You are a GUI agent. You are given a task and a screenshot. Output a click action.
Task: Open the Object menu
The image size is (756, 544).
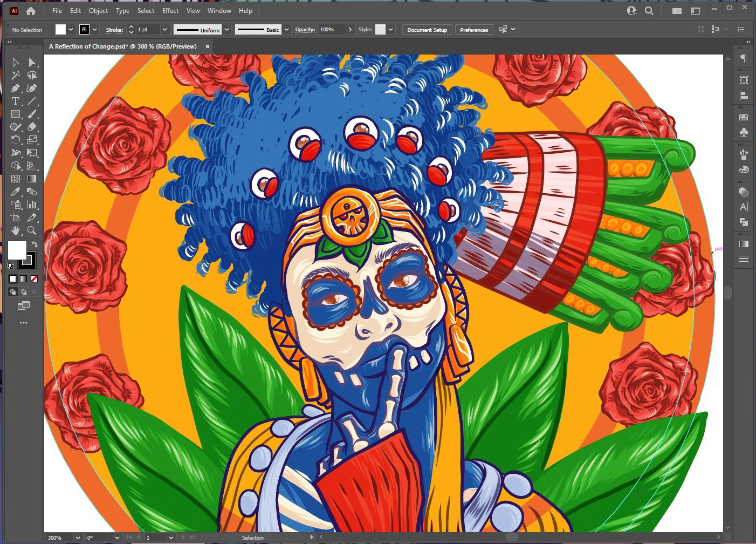[x=98, y=10]
